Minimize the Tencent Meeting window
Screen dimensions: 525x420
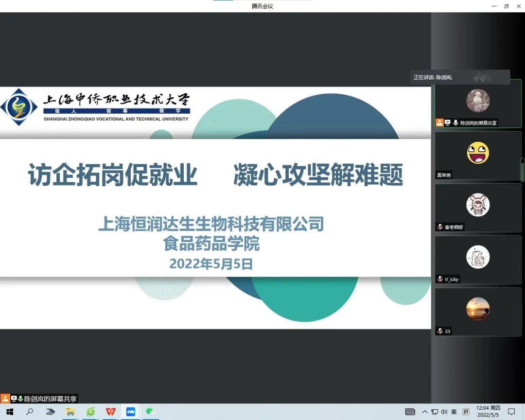pyautogui.click(x=494, y=6)
